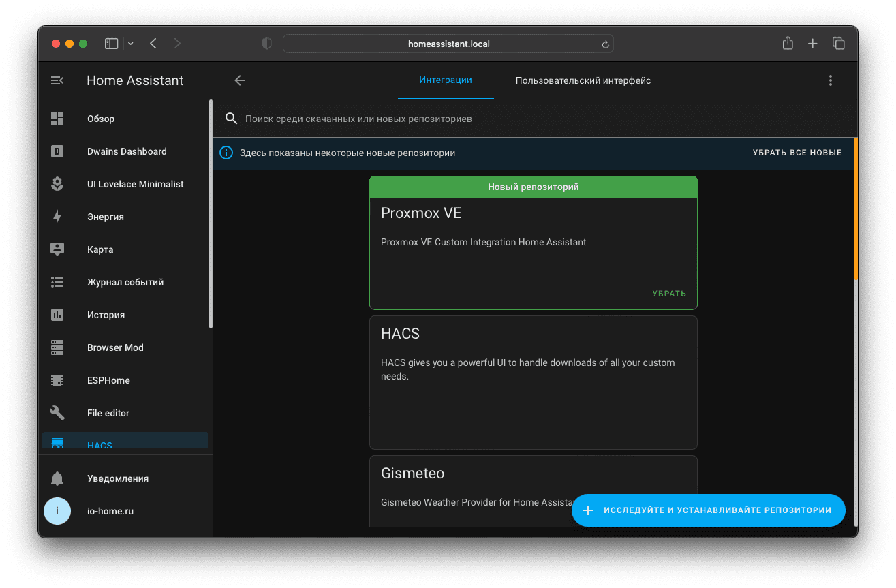Image resolution: width=896 pixels, height=588 pixels.
Task: Switch to the Интеграции tab
Action: pyautogui.click(x=446, y=80)
